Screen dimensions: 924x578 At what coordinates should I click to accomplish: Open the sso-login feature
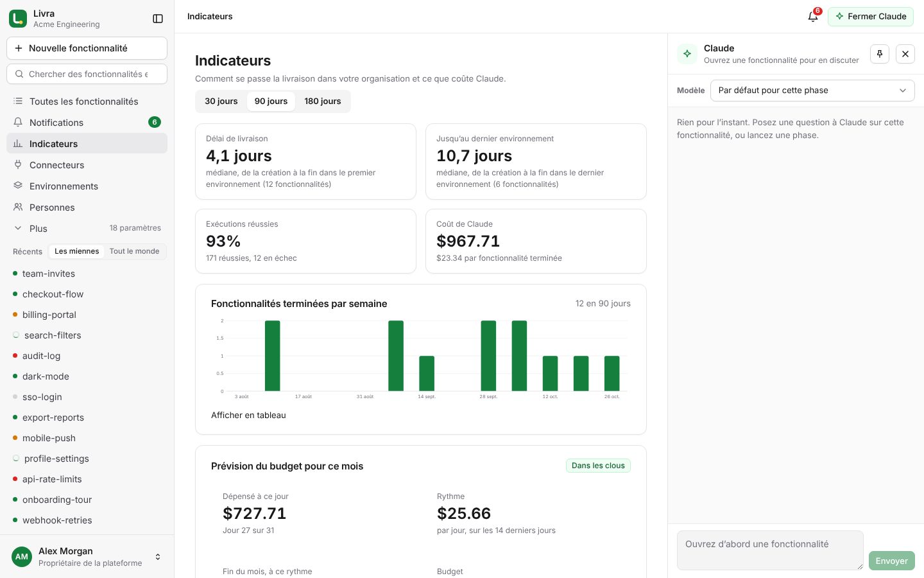click(x=87, y=397)
